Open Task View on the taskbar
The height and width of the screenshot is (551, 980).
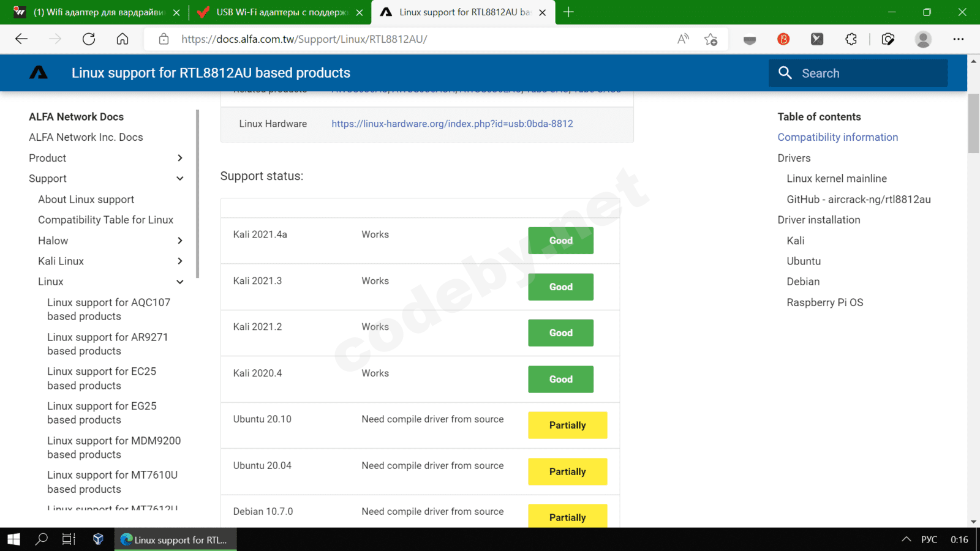click(x=69, y=539)
